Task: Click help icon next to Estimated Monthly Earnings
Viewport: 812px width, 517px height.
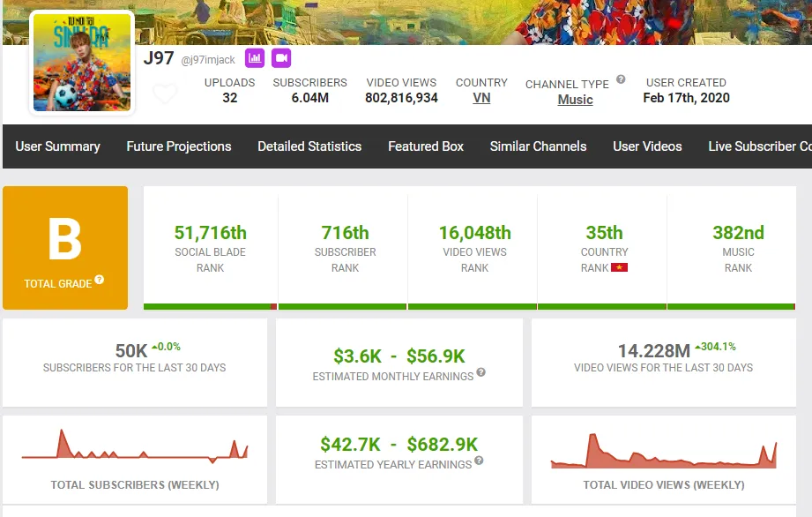Action: 481,373
